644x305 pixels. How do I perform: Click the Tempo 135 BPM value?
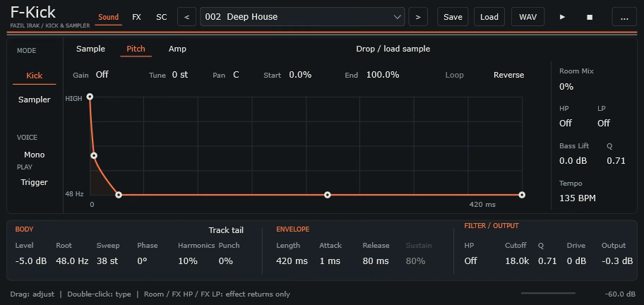pos(578,198)
